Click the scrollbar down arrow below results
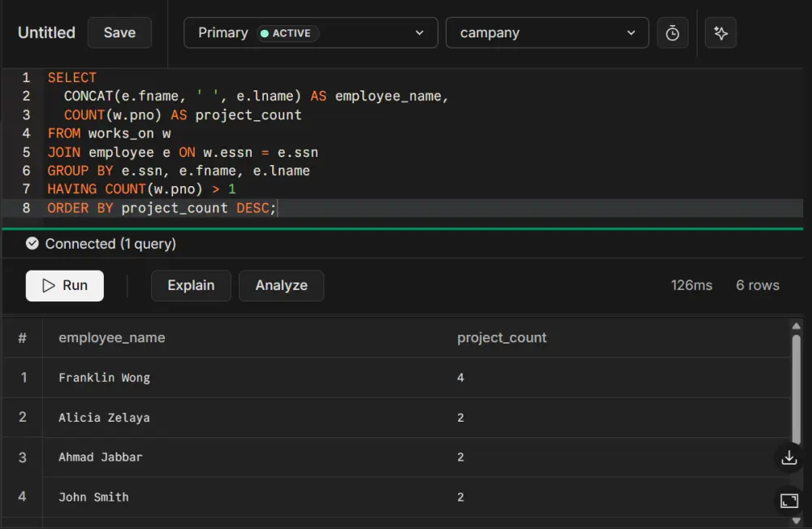The width and height of the screenshot is (812, 529). pyautogui.click(x=797, y=522)
